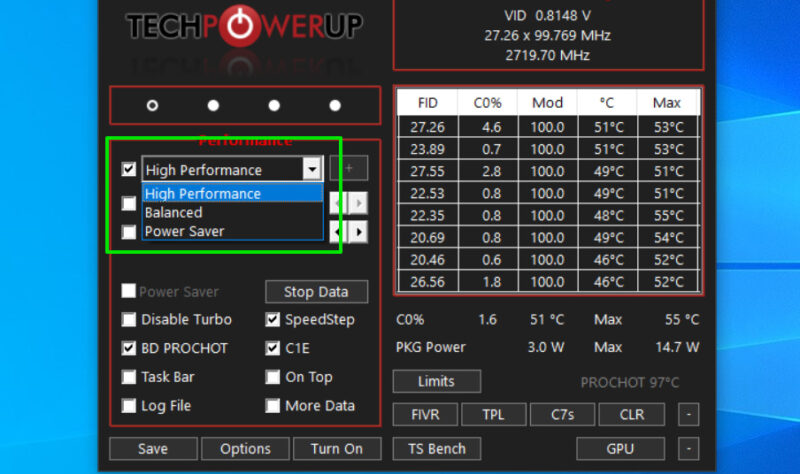Click the Max column header in the table
Image resolution: width=800 pixels, height=474 pixels.
(x=667, y=103)
